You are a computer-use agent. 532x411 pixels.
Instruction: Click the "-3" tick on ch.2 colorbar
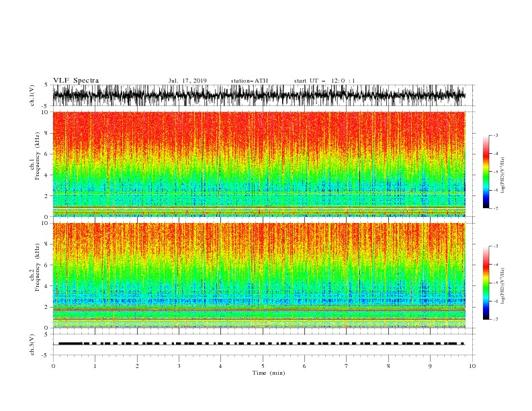pos(496,246)
